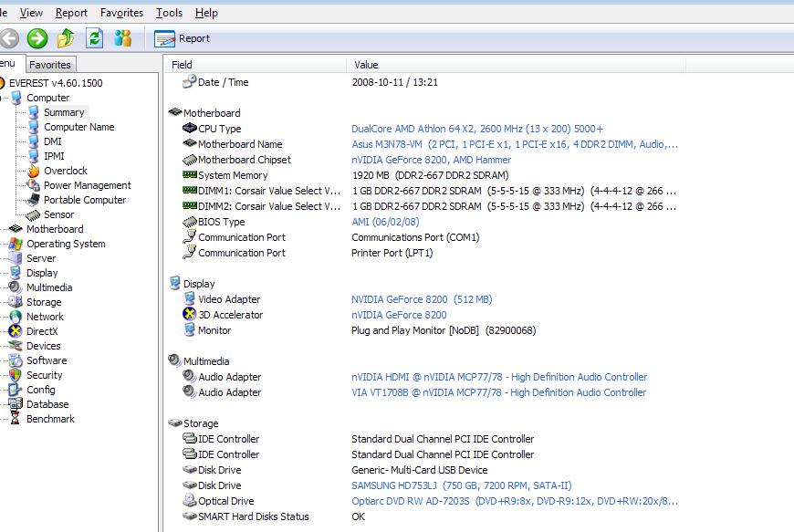Open the Report toolbar button
This screenshot has height=532, width=794.
pos(182,38)
